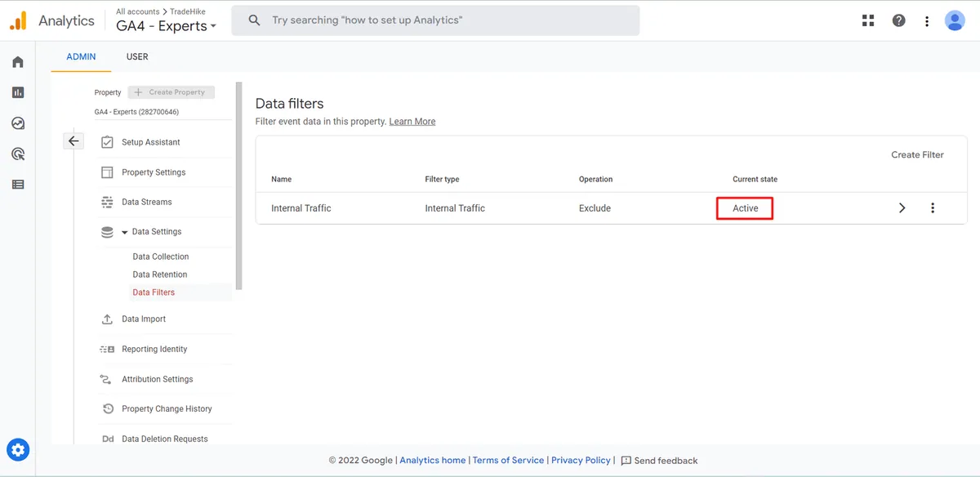
Task: Select Data Filters submenu item
Action: tap(154, 292)
